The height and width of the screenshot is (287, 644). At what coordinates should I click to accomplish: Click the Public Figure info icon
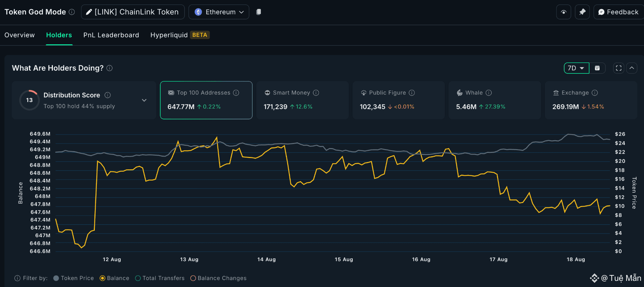tap(412, 93)
